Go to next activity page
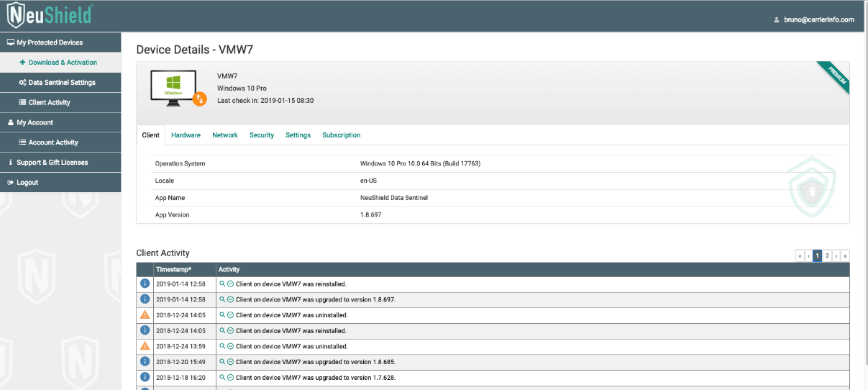This screenshot has width=868, height=390. coord(836,255)
